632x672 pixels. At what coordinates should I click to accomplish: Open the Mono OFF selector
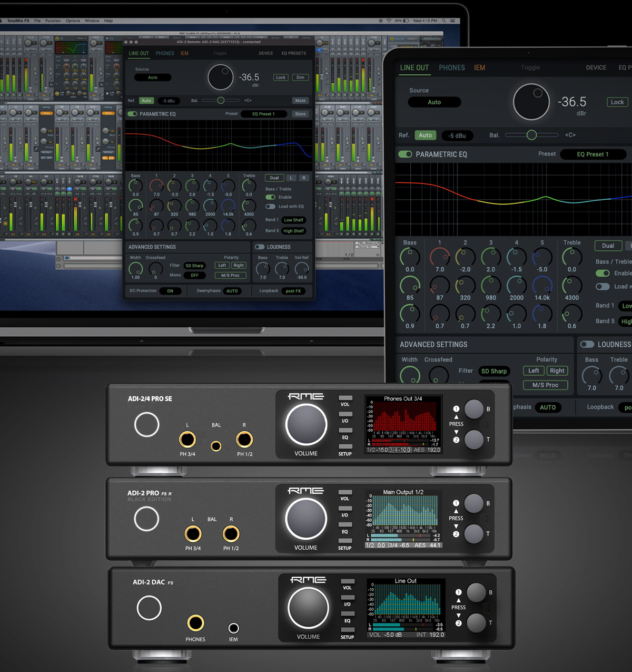coord(194,275)
